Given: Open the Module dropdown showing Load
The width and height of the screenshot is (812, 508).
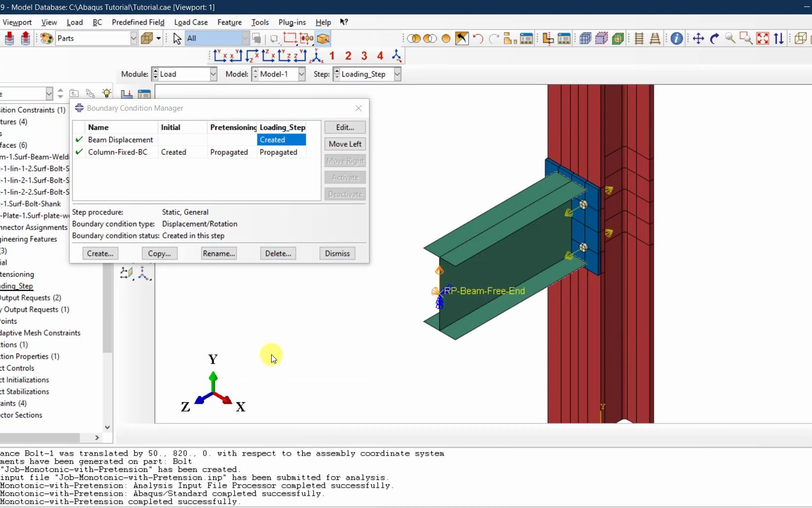Looking at the screenshot, I should pos(213,74).
